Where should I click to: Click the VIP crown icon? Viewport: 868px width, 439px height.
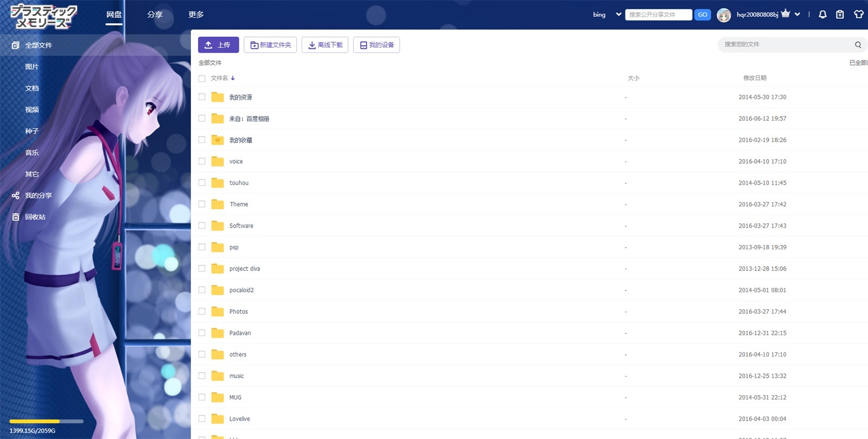coord(786,14)
